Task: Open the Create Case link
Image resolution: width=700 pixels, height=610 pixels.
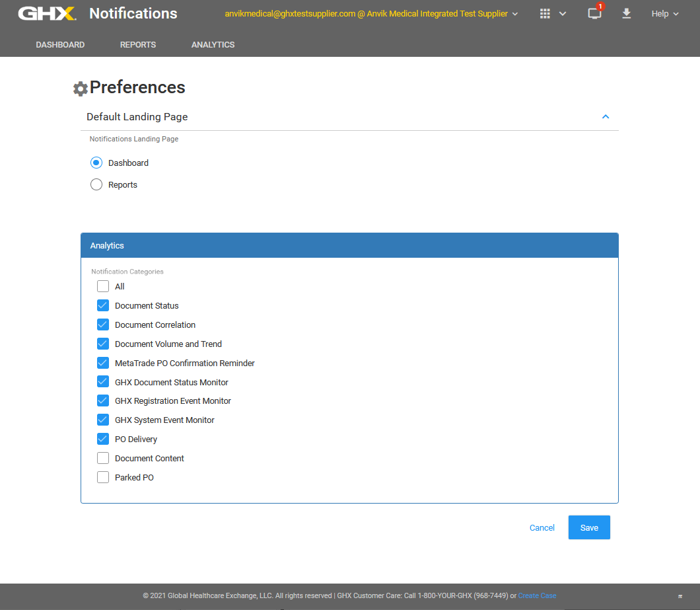Action: click(537, 596)
